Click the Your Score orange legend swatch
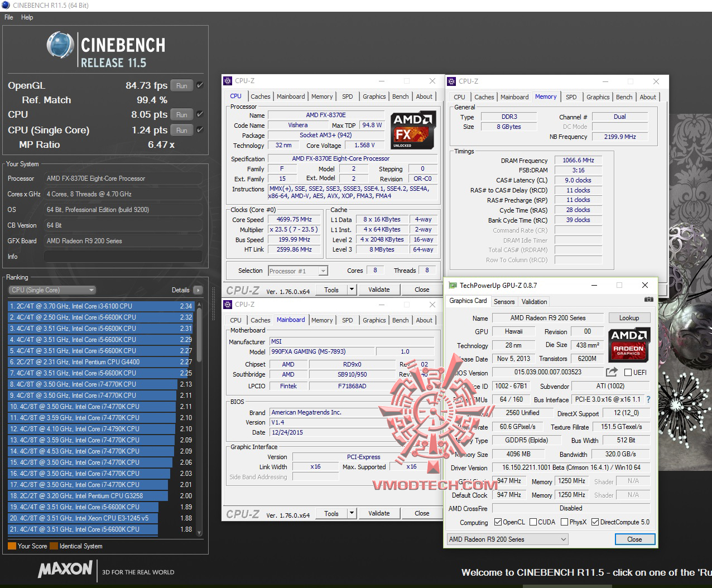 tap(12, 546)
